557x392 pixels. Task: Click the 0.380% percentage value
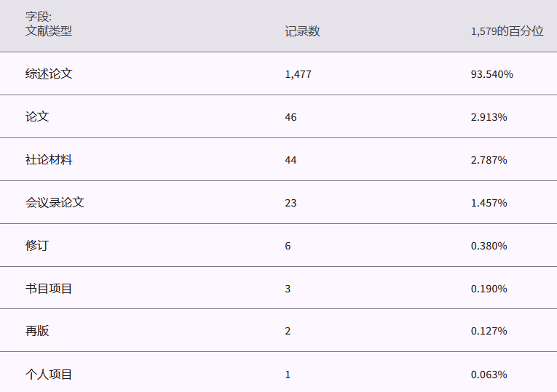(489, 246)
